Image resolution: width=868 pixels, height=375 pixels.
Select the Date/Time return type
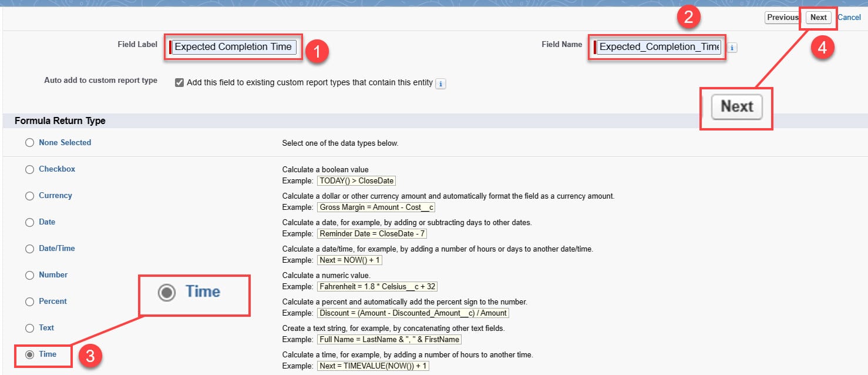pyautogui.click(x=29, y=249)
